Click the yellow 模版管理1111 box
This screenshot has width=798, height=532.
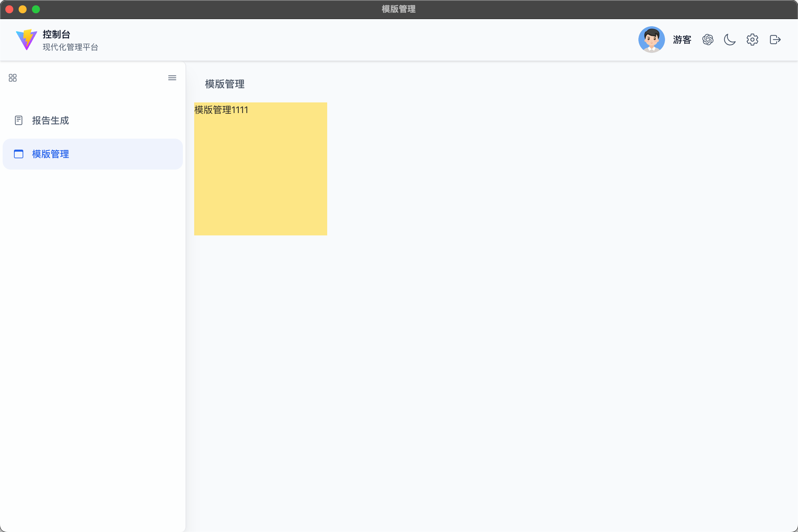tap(261, 169)
